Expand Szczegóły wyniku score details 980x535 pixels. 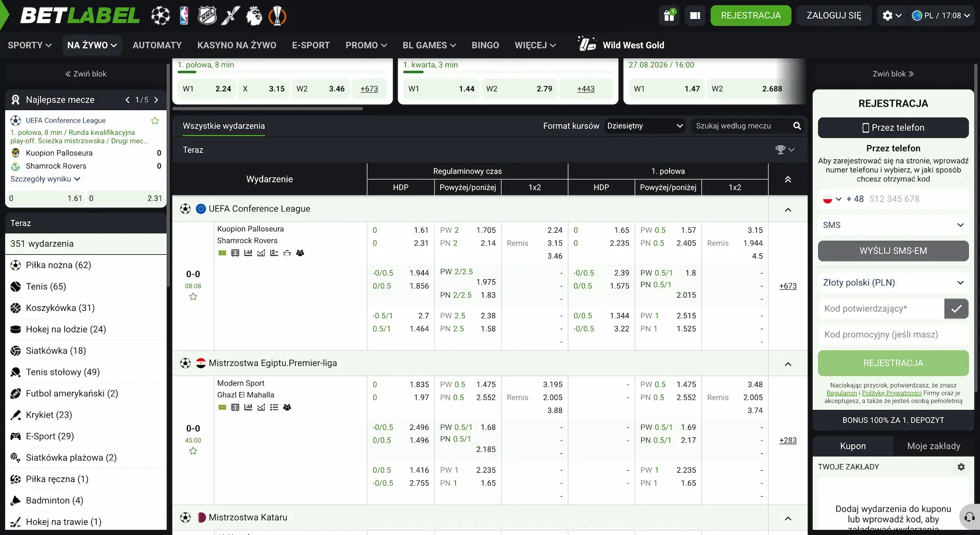point(45,179)
